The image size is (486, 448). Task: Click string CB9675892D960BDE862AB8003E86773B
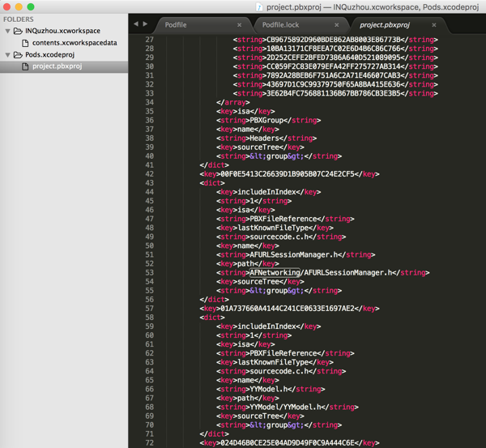point(334,40)
